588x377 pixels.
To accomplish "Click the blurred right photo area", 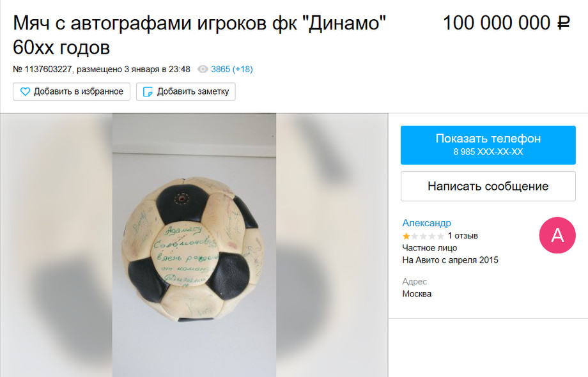I will tap(332, 245).
